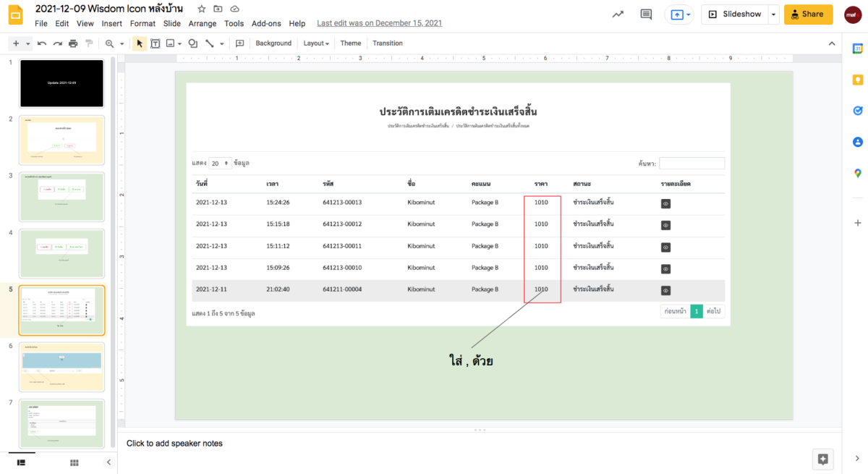Select the Text box tool

click(x=155, y=43)
